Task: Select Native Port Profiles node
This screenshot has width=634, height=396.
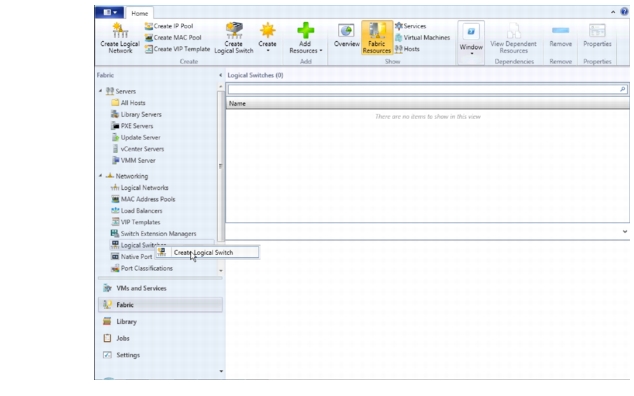Action: pyautogui.click(x=131, y=256)
